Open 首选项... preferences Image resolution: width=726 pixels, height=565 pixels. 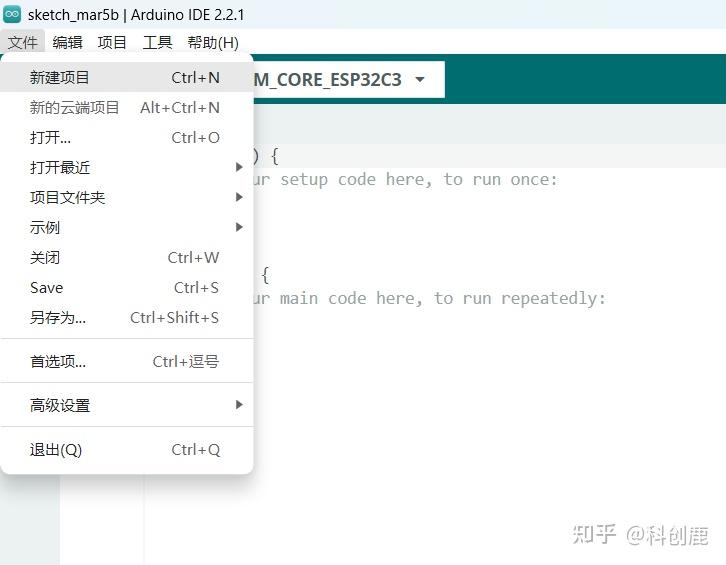57,361
